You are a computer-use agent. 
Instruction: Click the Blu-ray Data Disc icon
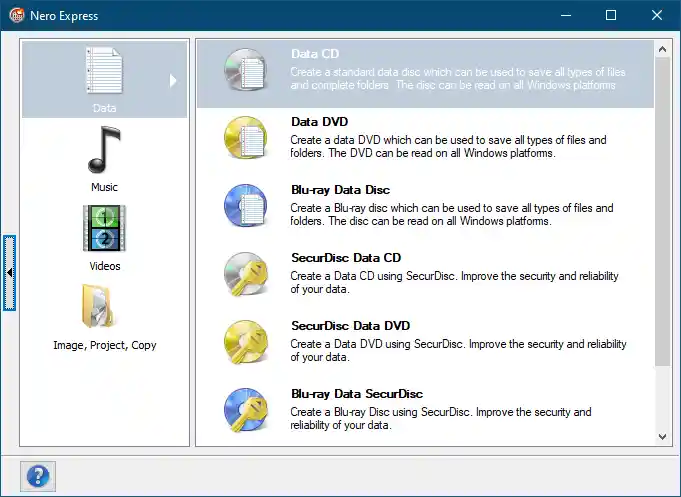tap(245, 206)
